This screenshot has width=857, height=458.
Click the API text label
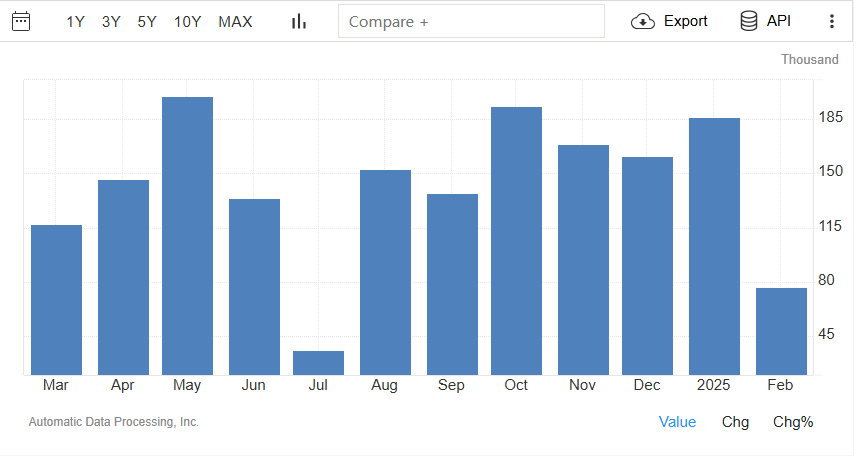point(778,21)
